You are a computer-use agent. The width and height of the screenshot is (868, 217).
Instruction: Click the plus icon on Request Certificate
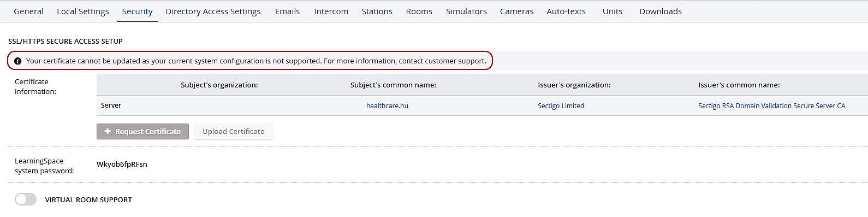[108, 131]
